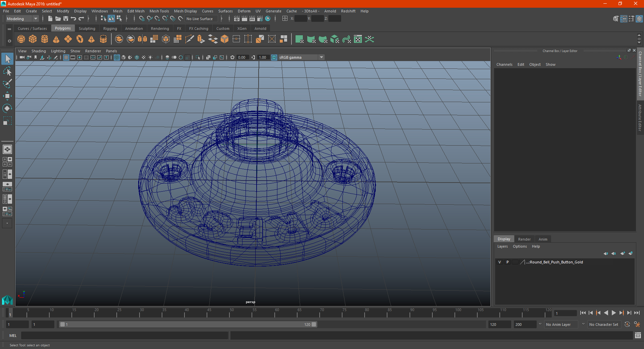Toggle V visibility of Round_Bell_Push_Button_Gold layer
This screenshot has width=644, height=349.
[499, 262]
